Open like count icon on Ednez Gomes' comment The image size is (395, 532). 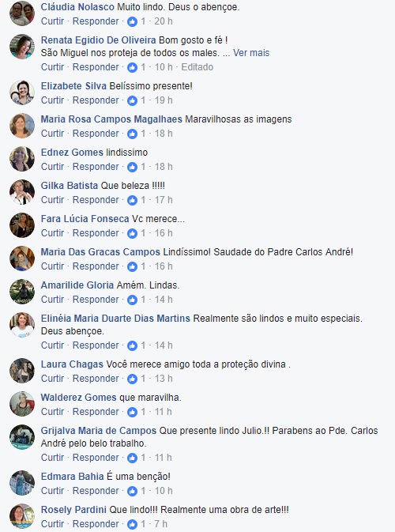(132, 168)
